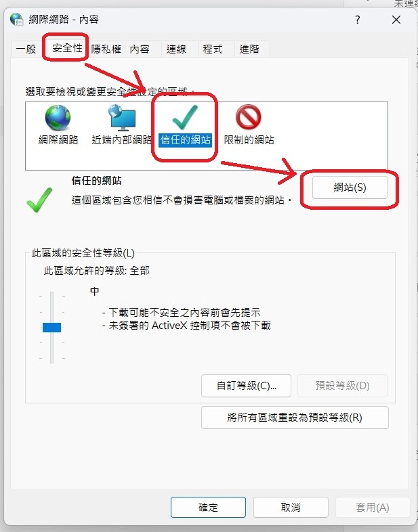
Task: Open the 一般 tab
Action: pyautogui.click(x=26, y=49)
